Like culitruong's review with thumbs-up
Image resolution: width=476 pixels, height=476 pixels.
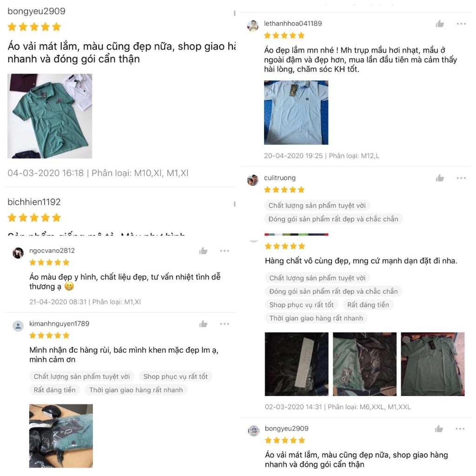pyautogui.click(x=440, y=178)
